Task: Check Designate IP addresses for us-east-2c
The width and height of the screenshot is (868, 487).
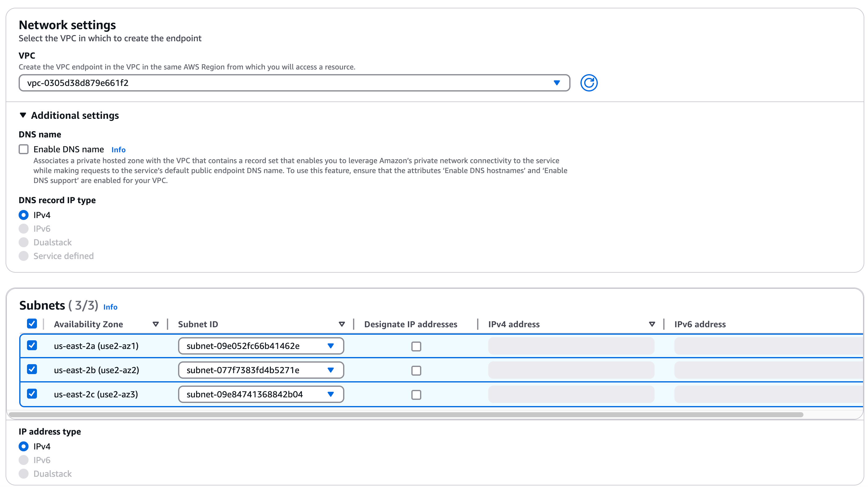Action: pyautogui.click(x=417, y=394)
